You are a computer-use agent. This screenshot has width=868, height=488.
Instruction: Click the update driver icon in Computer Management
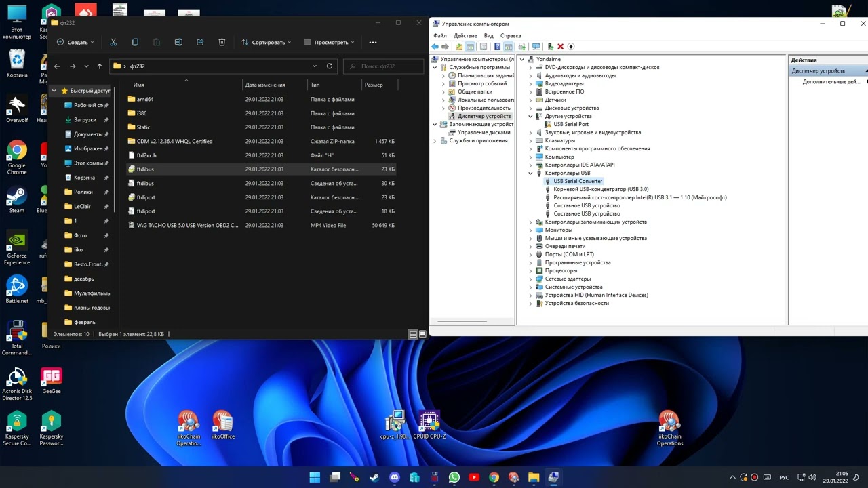coord(550,47)
